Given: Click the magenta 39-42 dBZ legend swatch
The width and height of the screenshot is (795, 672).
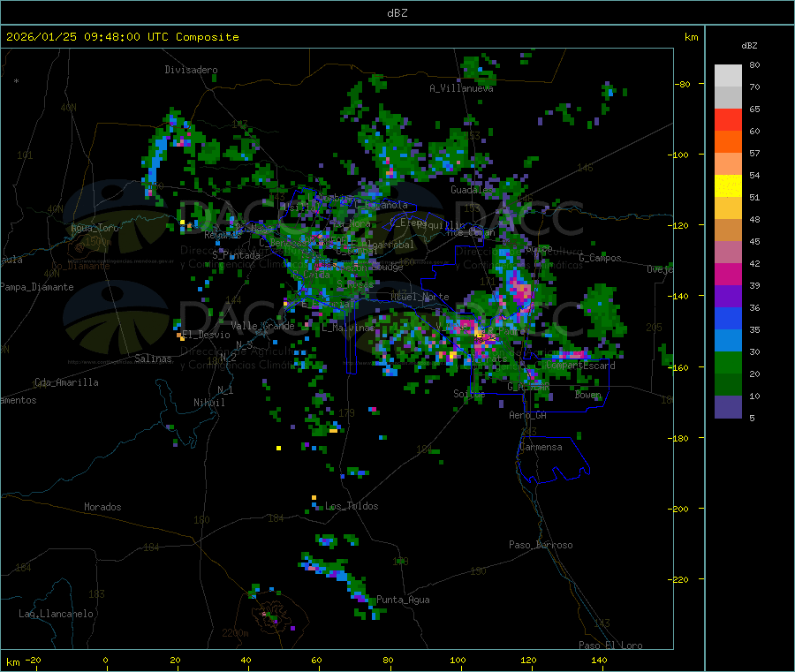Looking at the screenshot, I should coord(728,274).
